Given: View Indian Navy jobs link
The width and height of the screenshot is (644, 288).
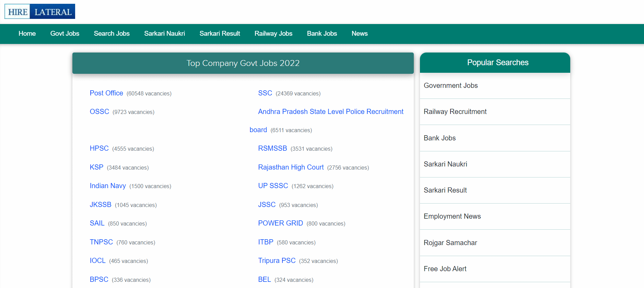Looking at the screenshot, I should (108, 186).
